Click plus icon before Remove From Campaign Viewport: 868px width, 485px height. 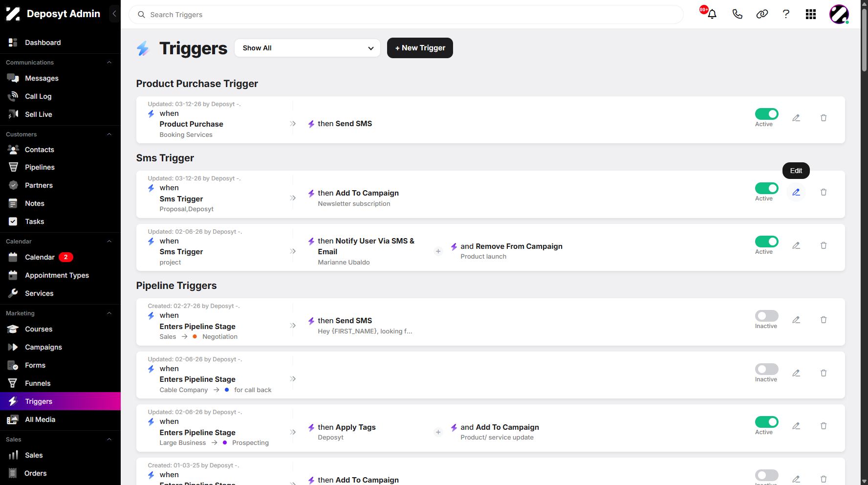(438, 251)
